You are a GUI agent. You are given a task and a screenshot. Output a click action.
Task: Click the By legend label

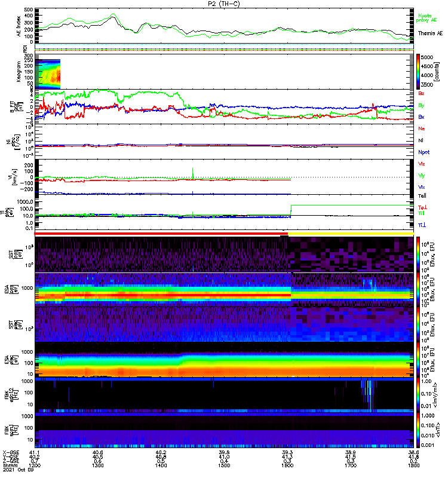pos(421,105)
